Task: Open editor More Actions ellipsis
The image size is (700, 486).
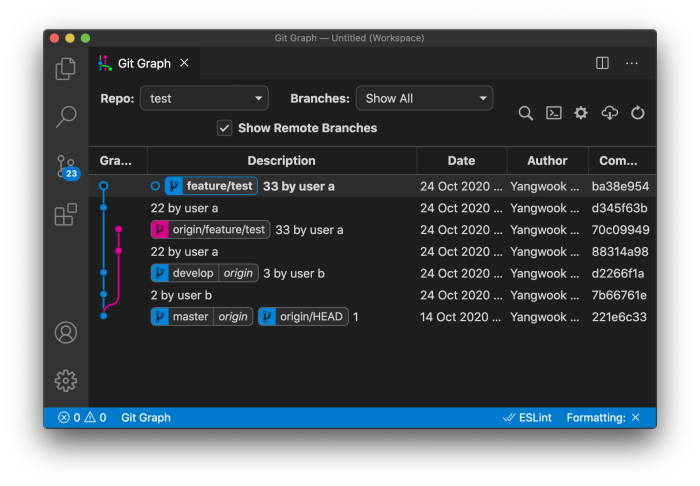Action: click(x=632, y=63)
